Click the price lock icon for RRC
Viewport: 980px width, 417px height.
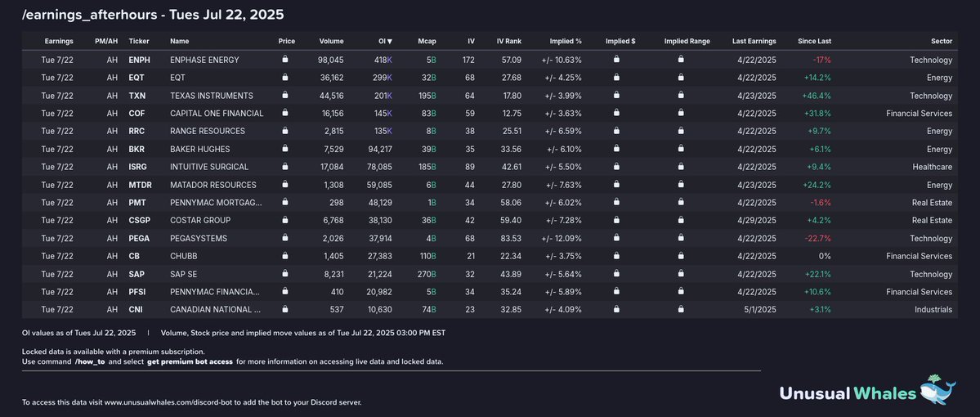[285, 131]
